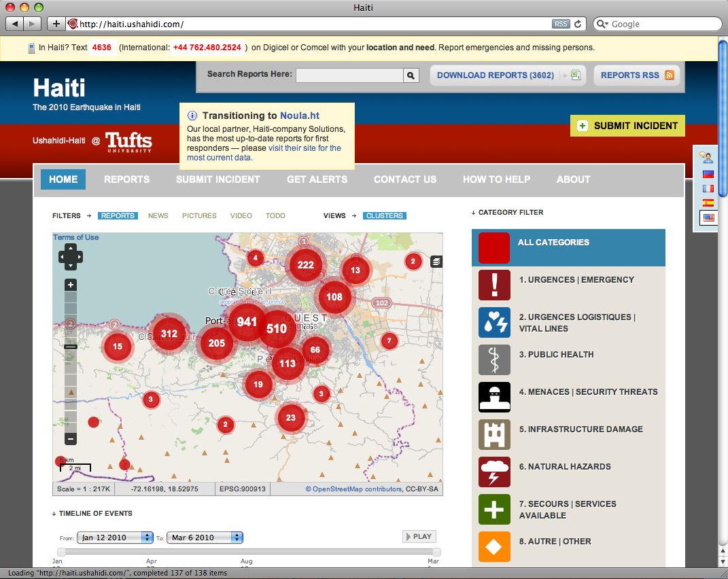This screenshot has height=579, width=728.
Task: Select the Haitian flag language icon
Action: pyautogui.click(x=708, y=175)
